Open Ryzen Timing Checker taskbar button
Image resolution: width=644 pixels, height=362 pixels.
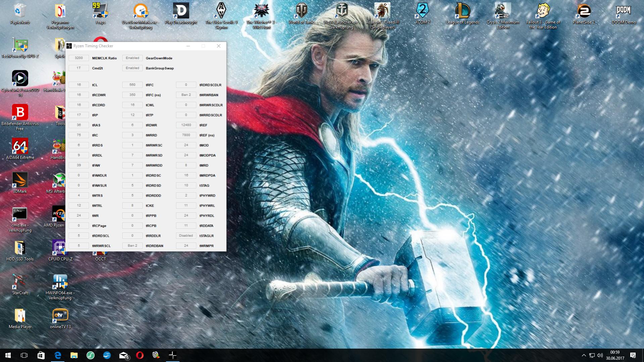[x=172, y=355]
